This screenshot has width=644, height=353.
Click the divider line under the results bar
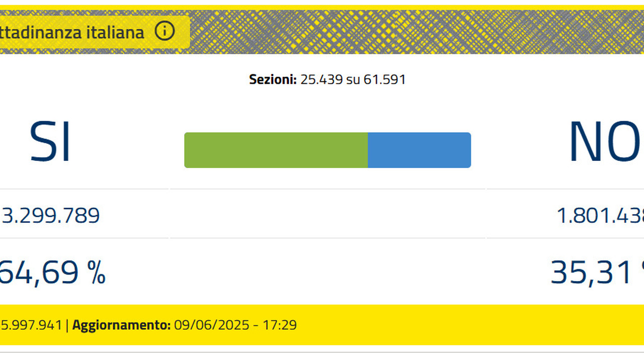tap(328, 189)
